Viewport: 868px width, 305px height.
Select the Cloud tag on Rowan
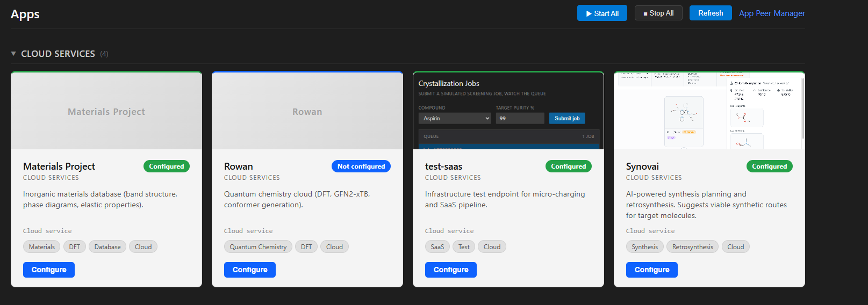(334, 246)
